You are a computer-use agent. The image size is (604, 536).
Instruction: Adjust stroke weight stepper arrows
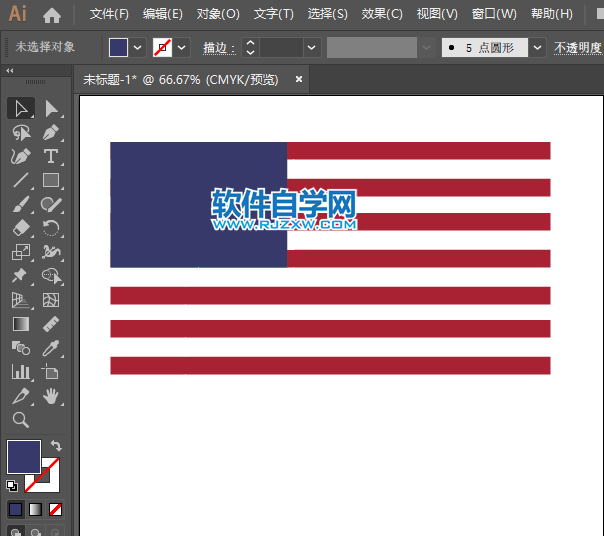click(250, 48)
